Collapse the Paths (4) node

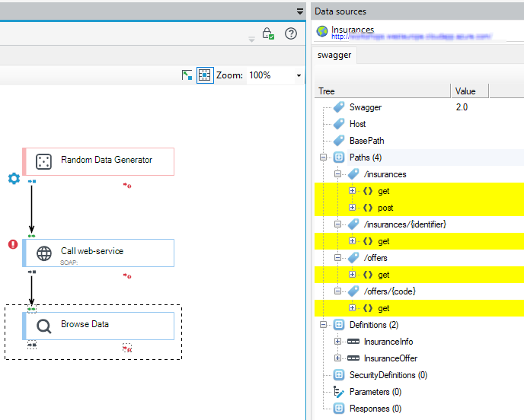[323, 157]
